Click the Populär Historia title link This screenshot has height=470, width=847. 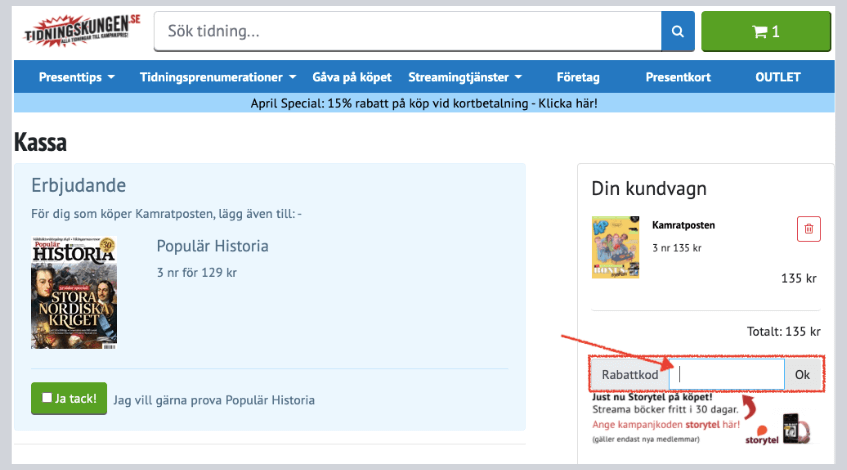point(212,246)
